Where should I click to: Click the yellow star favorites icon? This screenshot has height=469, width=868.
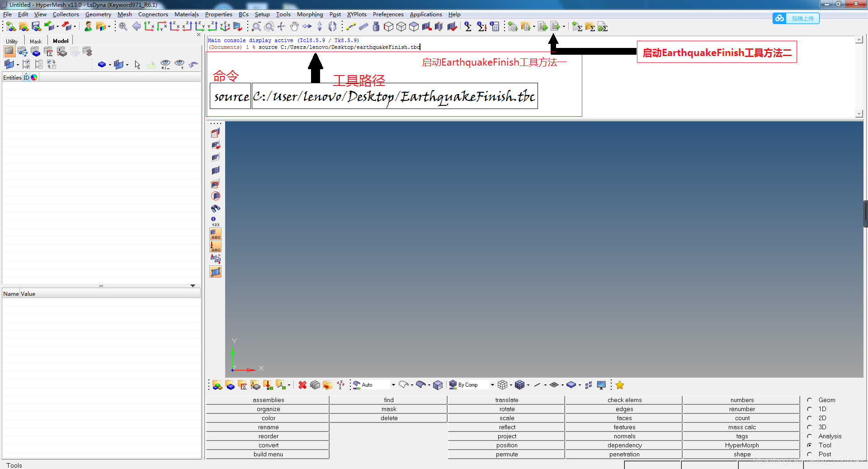[x=620, y=385]
